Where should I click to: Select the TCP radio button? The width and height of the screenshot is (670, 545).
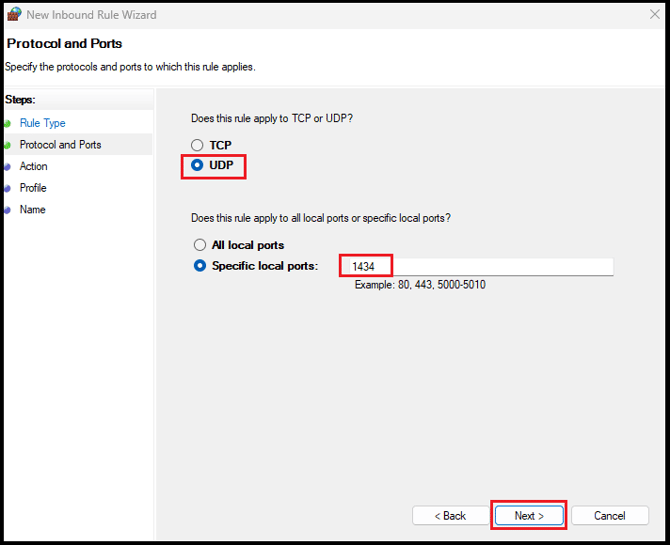coord(198,146)
